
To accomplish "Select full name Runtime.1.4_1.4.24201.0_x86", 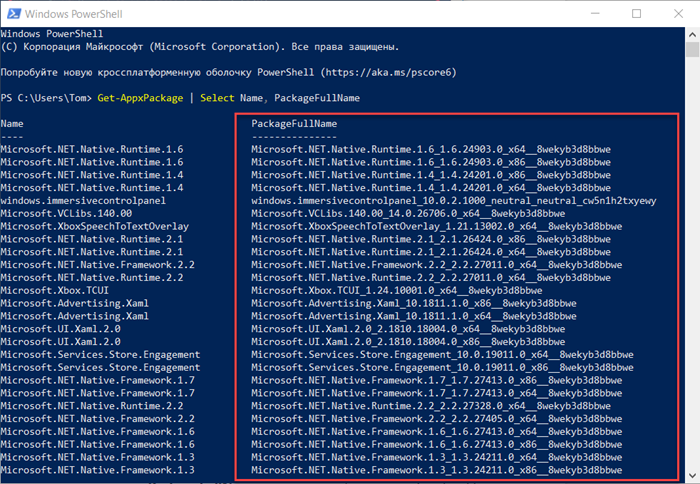I will [431, 175].
